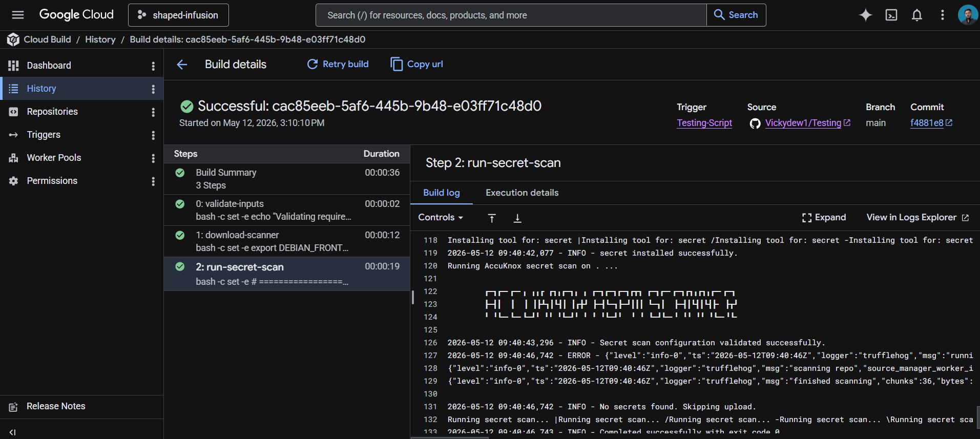
Task: Switch to the Build log tab
Action: pos(442,193)
